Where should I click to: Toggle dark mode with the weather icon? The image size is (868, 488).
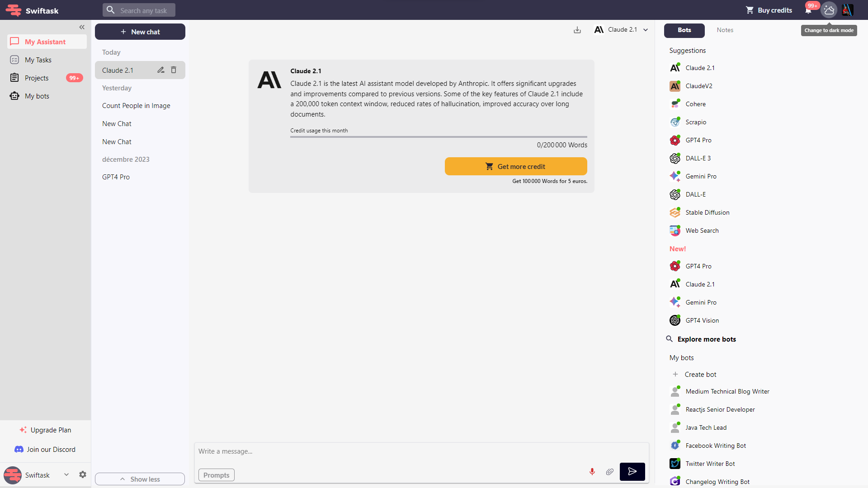click(x=829, y=10)
